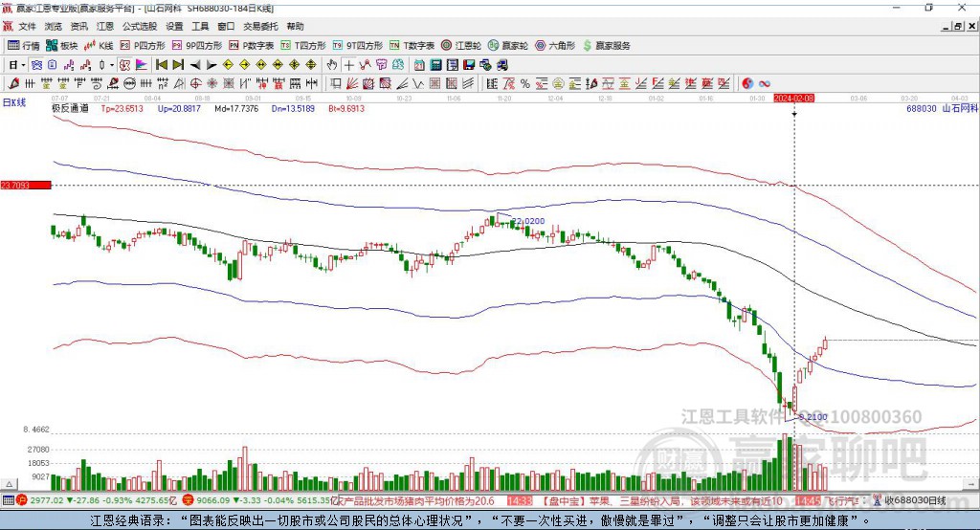The image size is (980, 530).
Task: Click the highlighted 2024-02-08 date marker
Action: point(793,99)
